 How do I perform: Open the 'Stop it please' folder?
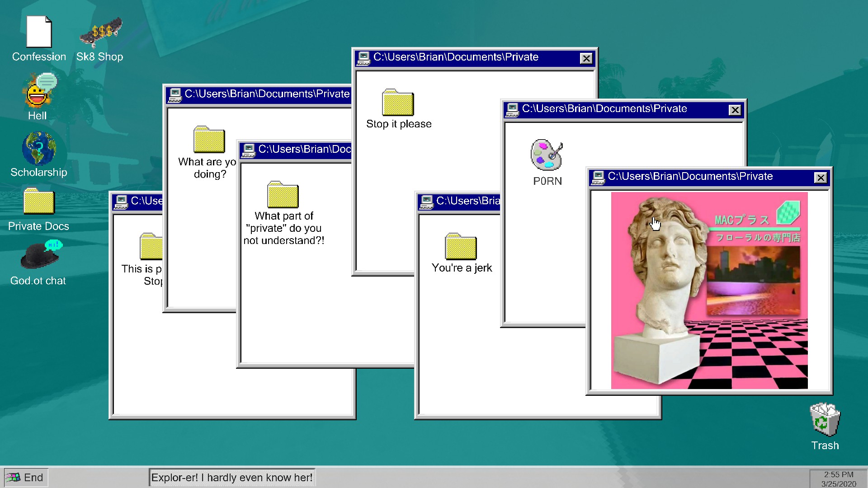[x=398, y=103]
